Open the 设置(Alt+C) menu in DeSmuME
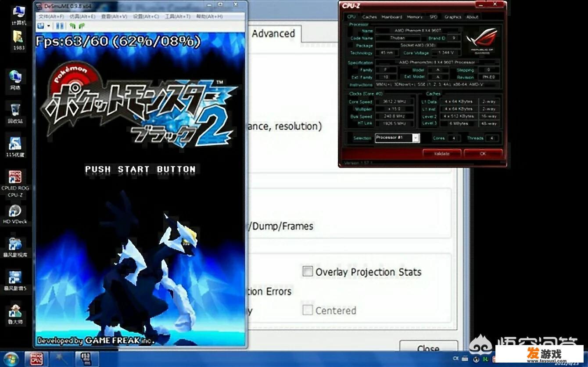 tap(146, 17)
